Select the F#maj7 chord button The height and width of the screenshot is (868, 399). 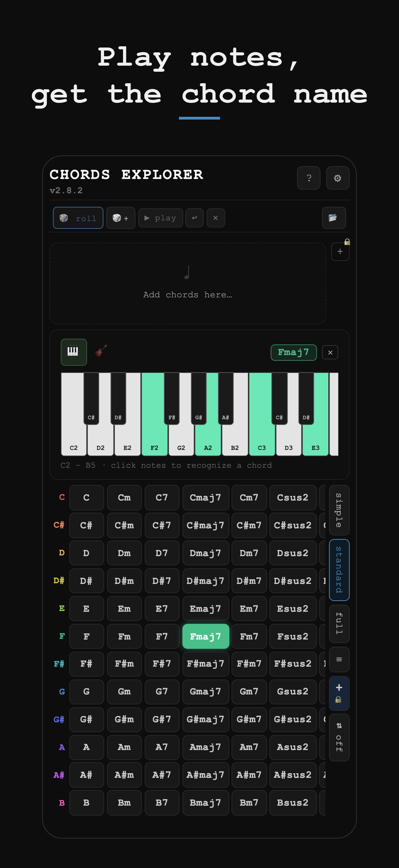click(206, 664)
